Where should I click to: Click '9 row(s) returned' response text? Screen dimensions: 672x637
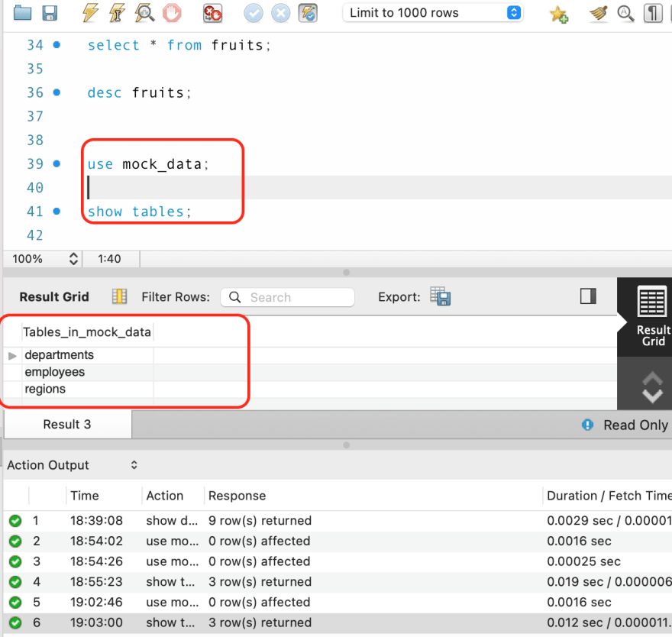point(260,520)
